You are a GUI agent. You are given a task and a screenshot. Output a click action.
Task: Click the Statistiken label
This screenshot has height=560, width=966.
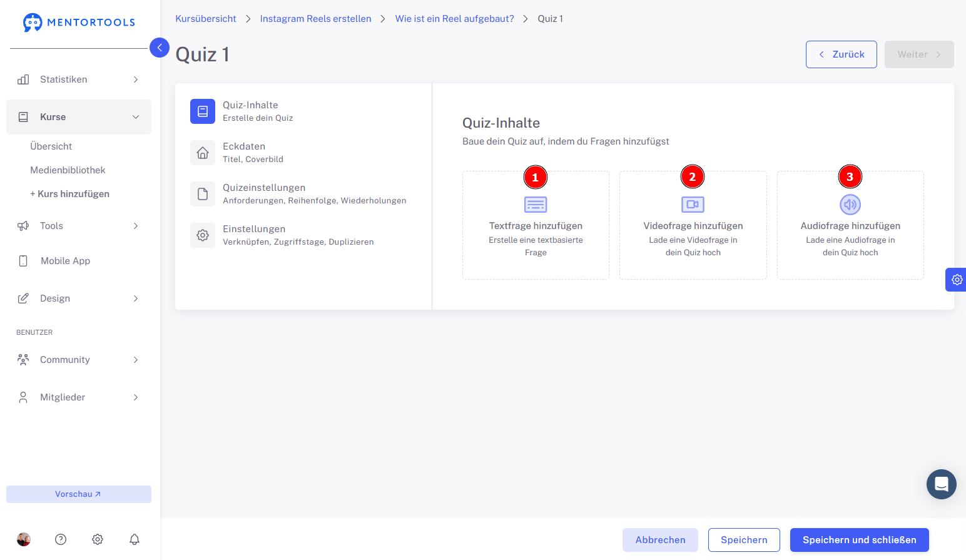click(64, 79)
